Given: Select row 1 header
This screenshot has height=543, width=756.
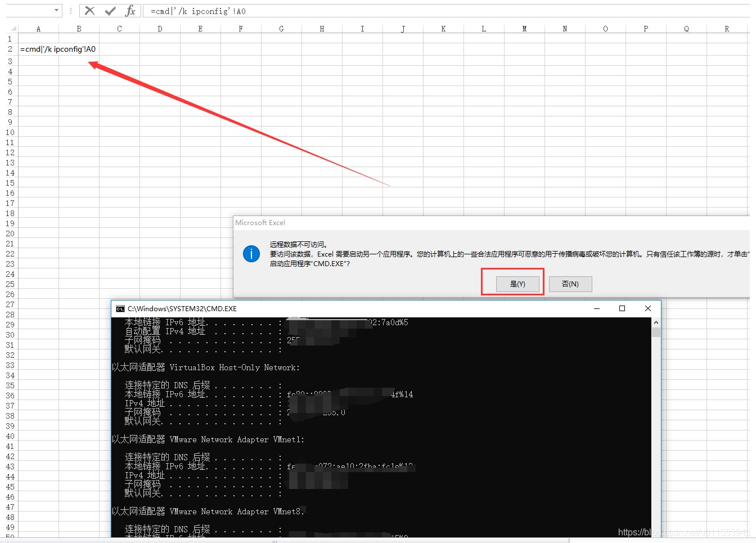Looking at the screenshot, I should click(10, 39).
